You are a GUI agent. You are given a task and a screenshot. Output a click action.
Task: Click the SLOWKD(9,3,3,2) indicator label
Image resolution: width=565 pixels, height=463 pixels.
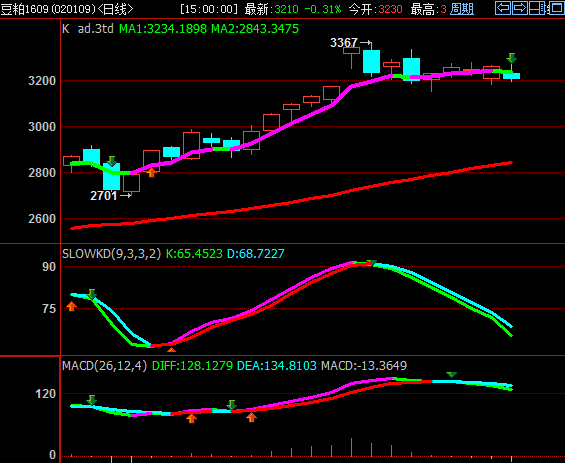112,254
